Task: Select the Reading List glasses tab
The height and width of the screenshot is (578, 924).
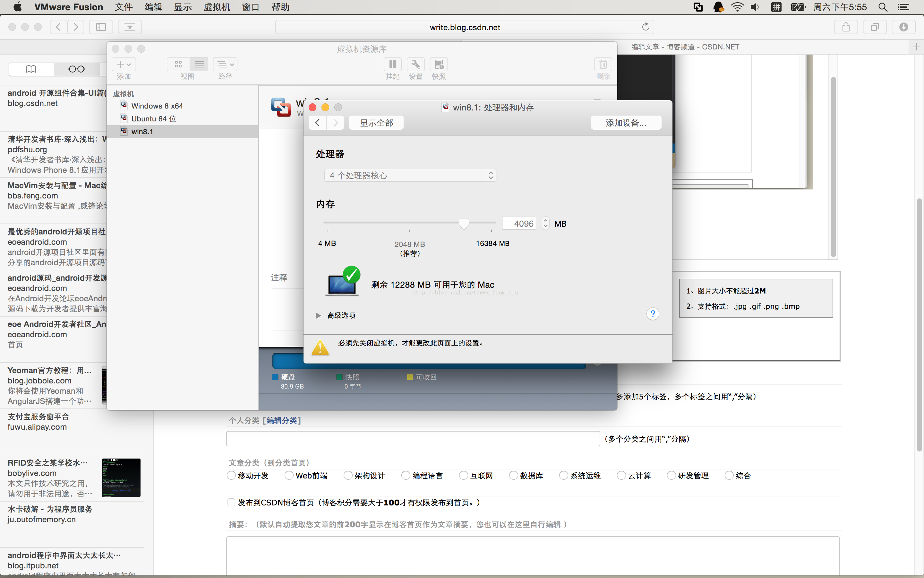Action: coord(76,69)
